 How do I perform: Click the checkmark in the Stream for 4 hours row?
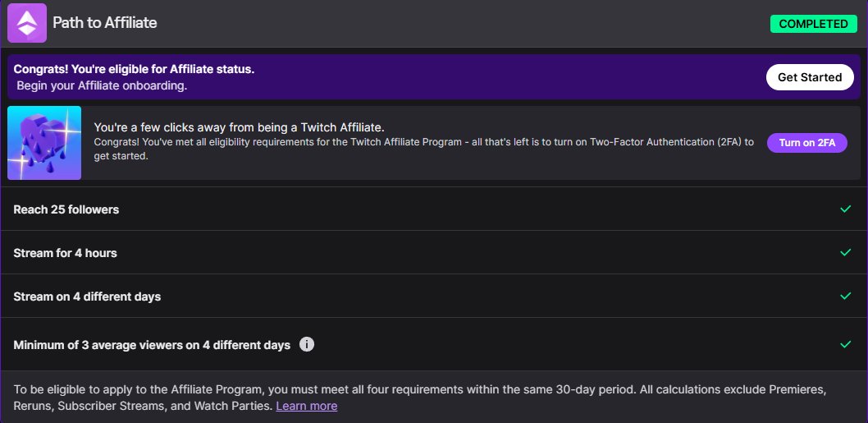point(845,252)
